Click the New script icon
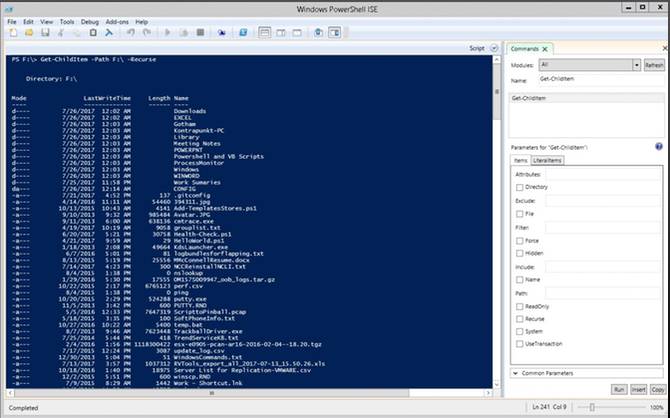 13,33
